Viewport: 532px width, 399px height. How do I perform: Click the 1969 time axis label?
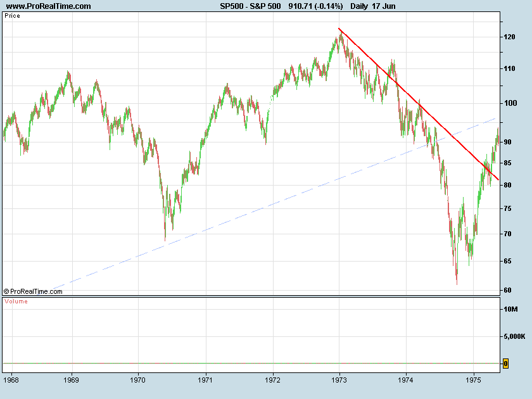click(x=71, y=380)
